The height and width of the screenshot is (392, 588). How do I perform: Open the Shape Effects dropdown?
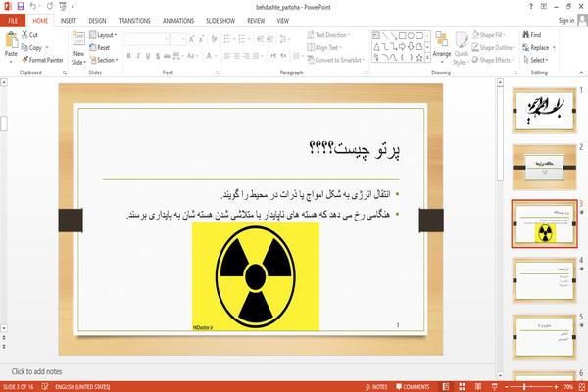click(x=493, y=60)
